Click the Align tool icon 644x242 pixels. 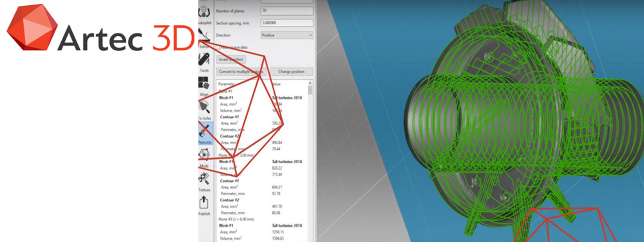[x=204, y=84]
